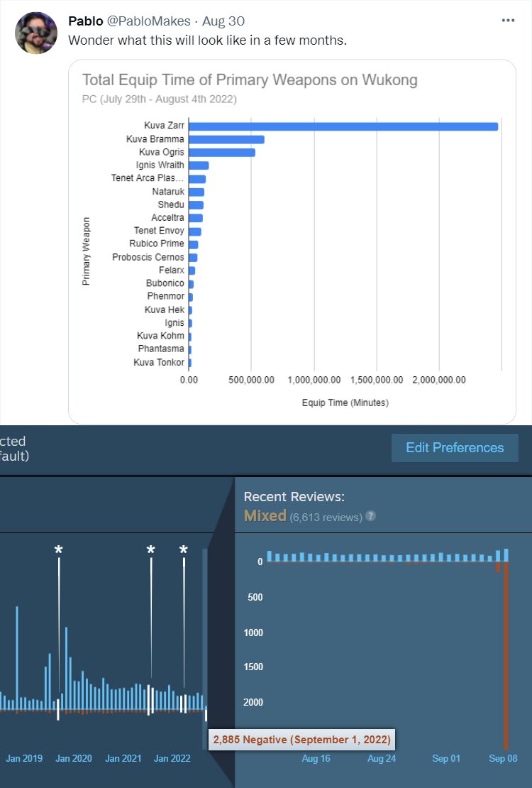Viewport: 532px width, 788px height.
Task: Click the Sep 08 axis label
Action: coord(503,758)
